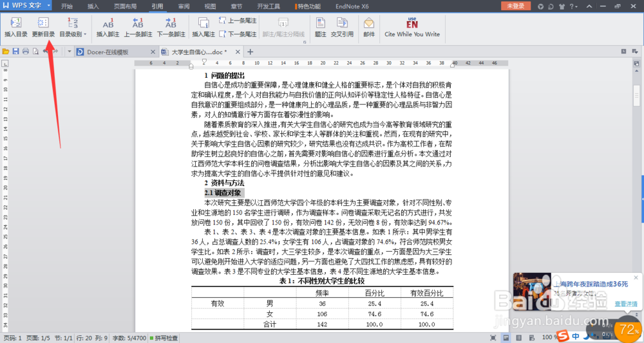Jump to 上一条尾注
The image size is (644, 343).
click(238, 21)
